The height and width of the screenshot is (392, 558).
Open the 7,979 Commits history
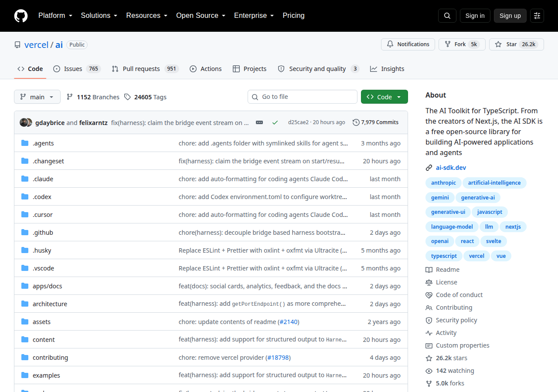tap(375, 122)
